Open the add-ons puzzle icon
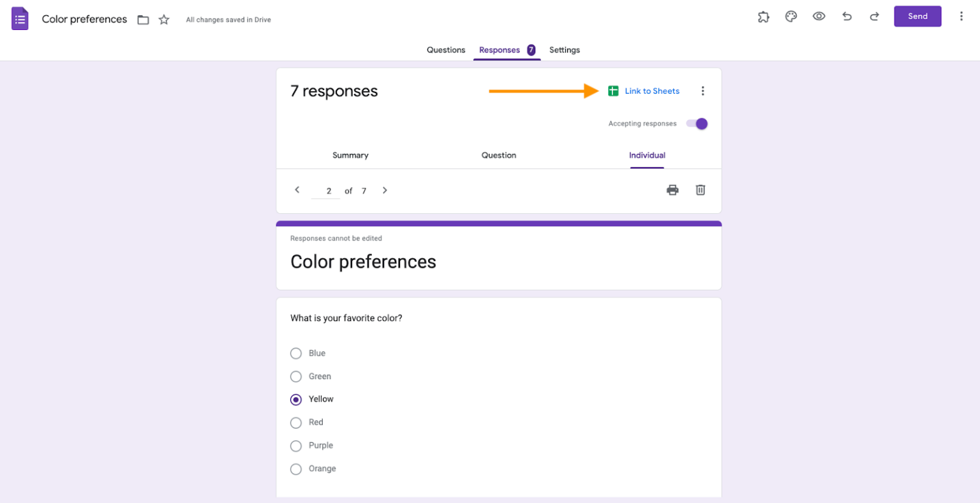 (x=763, y=17)
